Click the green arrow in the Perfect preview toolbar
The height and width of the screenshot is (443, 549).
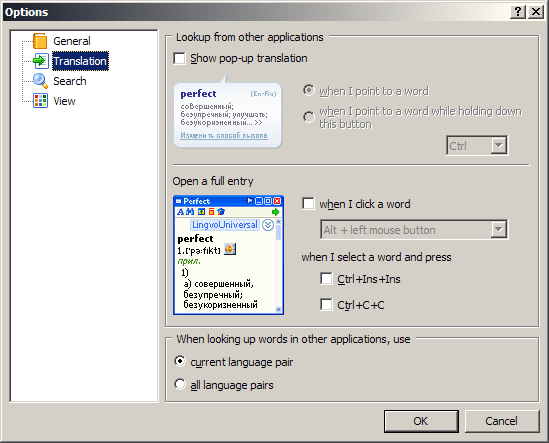click(x=275, y=212)
